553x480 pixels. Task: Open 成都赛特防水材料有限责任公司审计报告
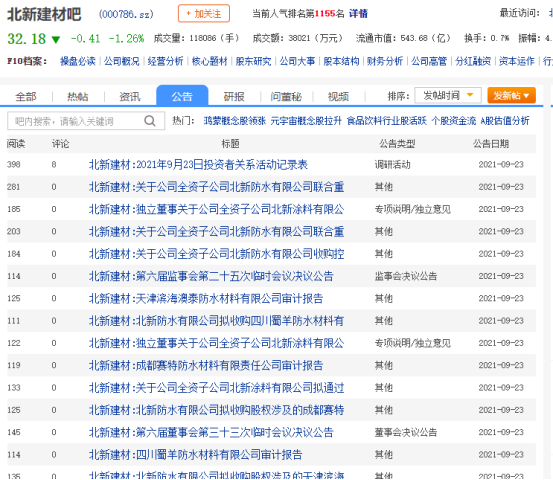pyautogui.click(x=206, y=365)
